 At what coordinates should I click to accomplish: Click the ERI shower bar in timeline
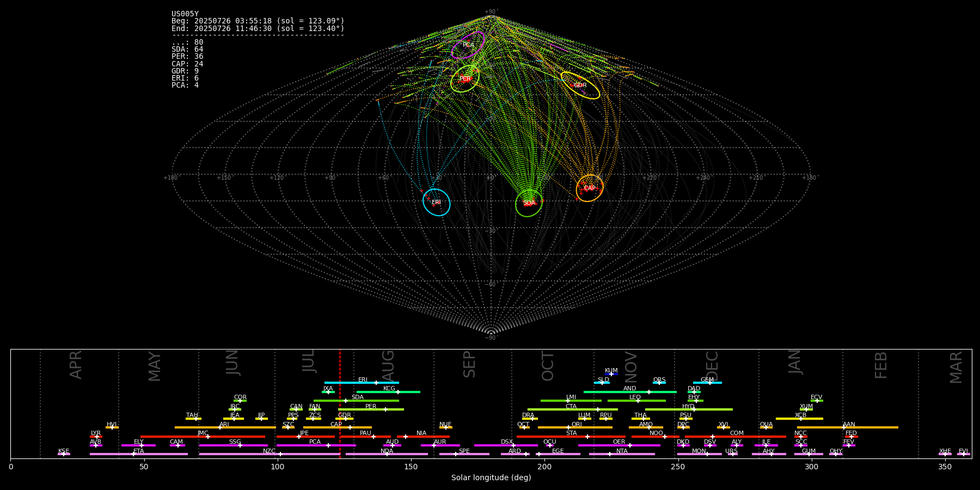pyautogui.click(x=362, y=383)
